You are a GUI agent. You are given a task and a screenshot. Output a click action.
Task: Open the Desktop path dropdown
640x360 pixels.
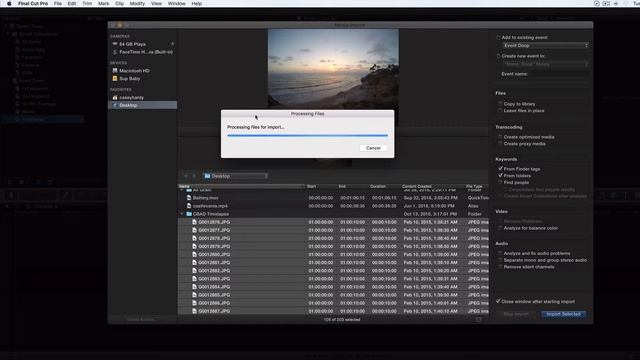click(x=236, y=176)
